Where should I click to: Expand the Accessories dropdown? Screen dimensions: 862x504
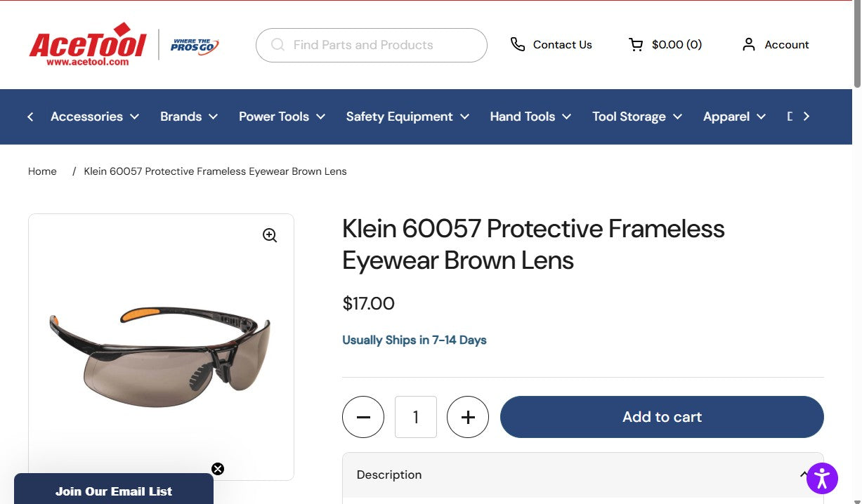pyautogui.click(x=94, y=117)
